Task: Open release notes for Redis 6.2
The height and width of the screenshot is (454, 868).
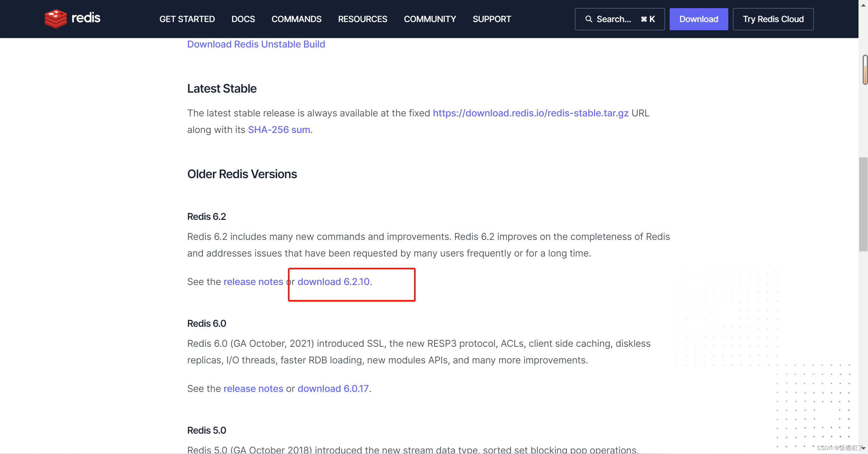Action: pos(253,281)
